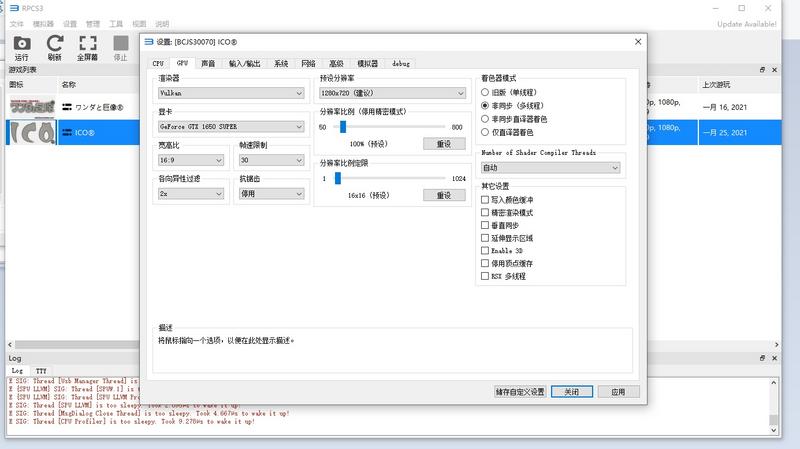
Task: Open the 宽高比 16:9 dropdown
Action: tap(191, 160)
